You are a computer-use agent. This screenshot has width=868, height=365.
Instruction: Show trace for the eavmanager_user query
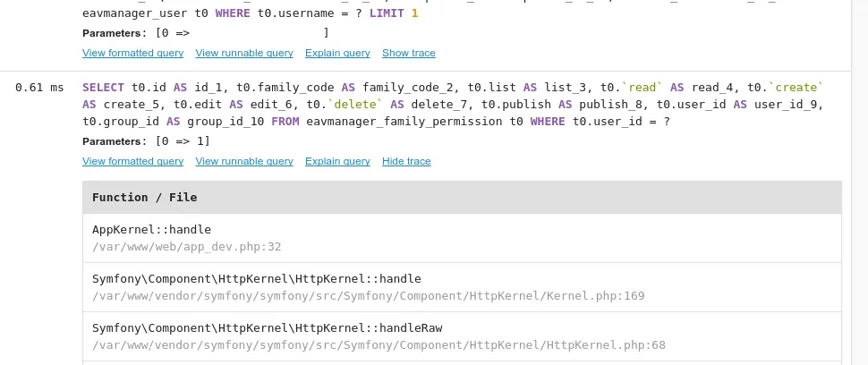(x=409, y=53)
